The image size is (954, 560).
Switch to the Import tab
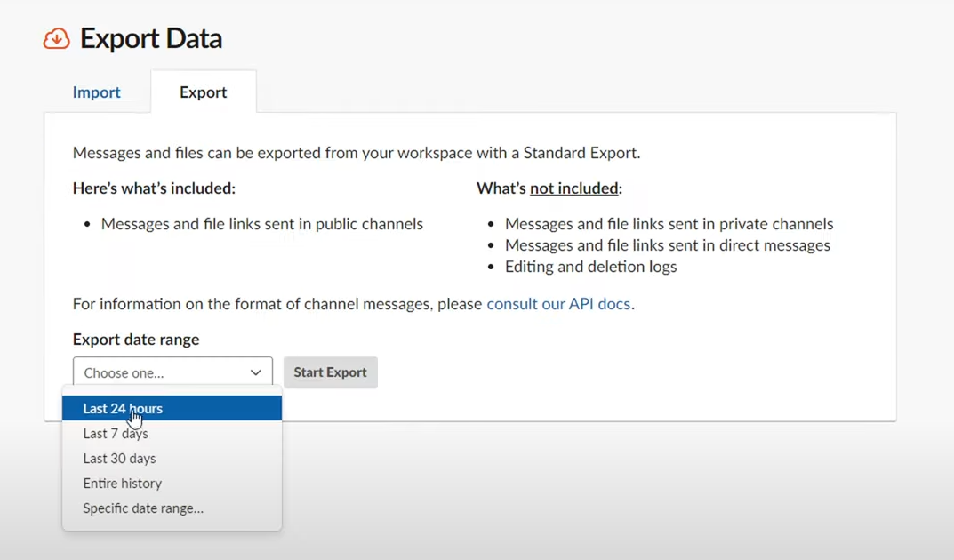[x=97, y=92]
